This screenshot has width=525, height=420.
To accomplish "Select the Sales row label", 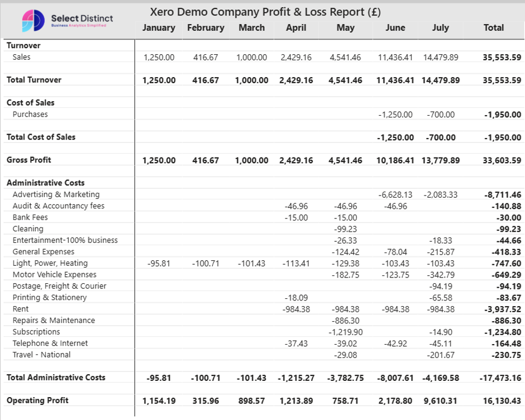I will point(21,57).
